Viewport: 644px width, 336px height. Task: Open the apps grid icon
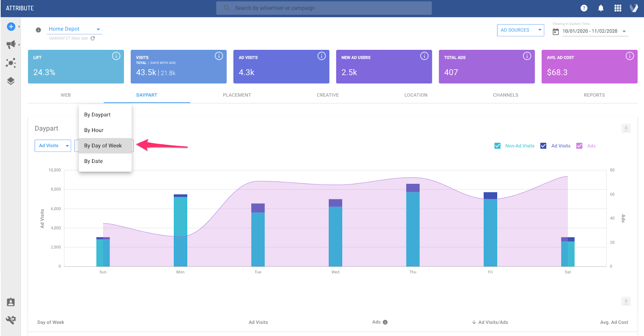(617, 8)
